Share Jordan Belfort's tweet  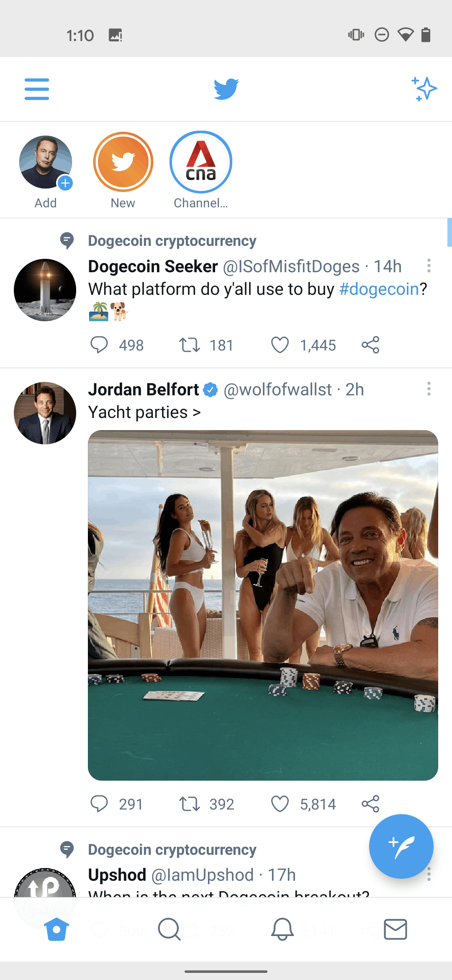click(x=370, y=804)
